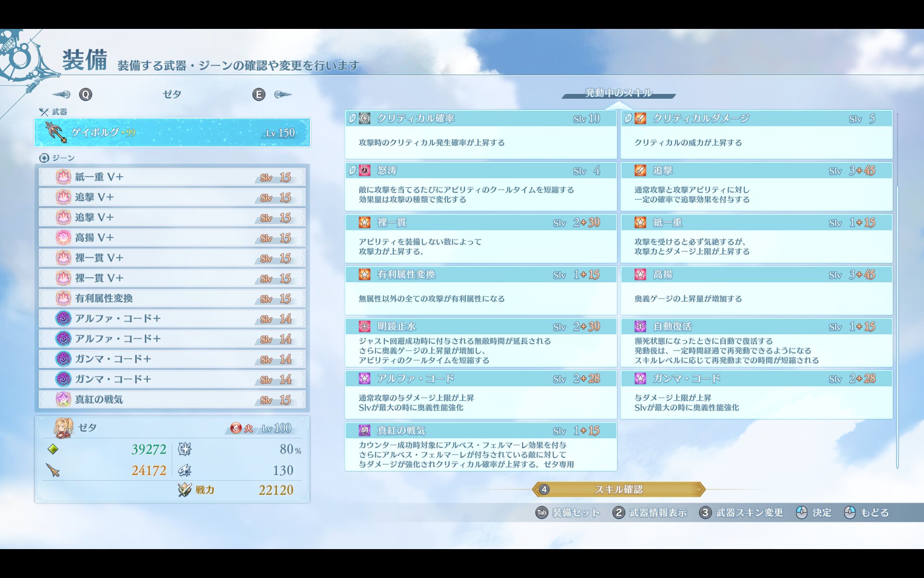This screenshot has height=578, width=924.
Task: Open the 発動中のスキル tab header
Action: click(618, 93)
